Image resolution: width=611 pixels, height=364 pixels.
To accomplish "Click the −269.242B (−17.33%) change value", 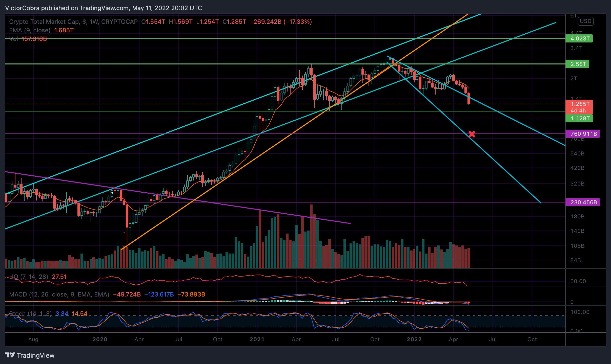I will [x=281, y=22].
